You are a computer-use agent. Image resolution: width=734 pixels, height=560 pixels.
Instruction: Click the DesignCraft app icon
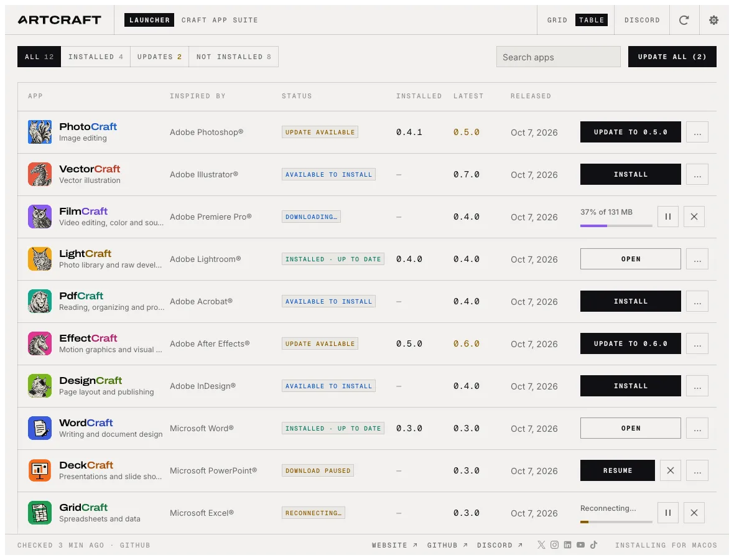(39, 386)
